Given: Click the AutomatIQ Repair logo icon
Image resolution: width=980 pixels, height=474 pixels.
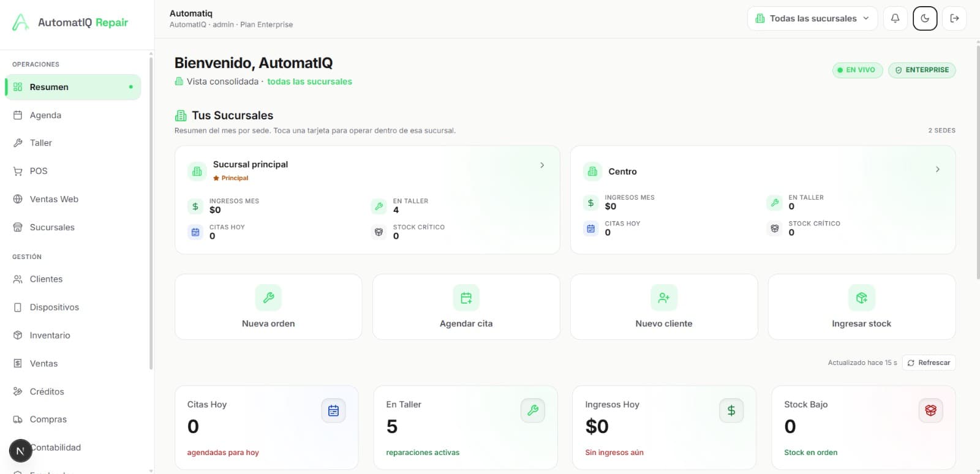Looking at the screenshot, I should (21, 23).
